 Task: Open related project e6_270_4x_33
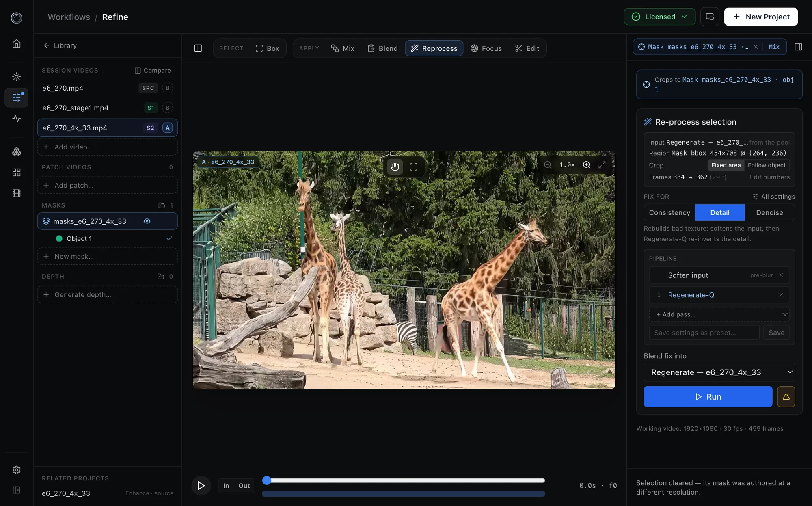point(108,493)
